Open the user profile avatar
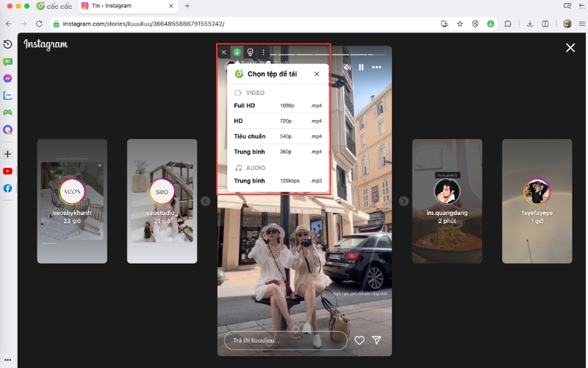Image resolution: width=588 pixels, height=368 pixels. (x=567, y=24)
